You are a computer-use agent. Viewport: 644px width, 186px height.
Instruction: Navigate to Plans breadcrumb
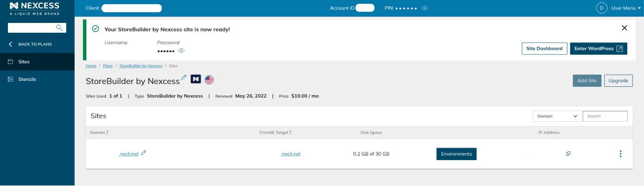(108, 66)
